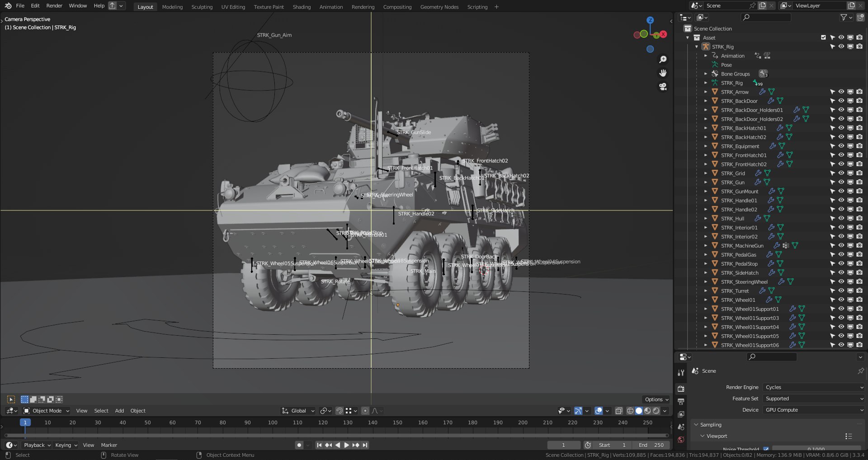The image size is (868, 460).
Task: Hide STRK_Turret in viewport via eye icon
Action: (x=841, y=291)
